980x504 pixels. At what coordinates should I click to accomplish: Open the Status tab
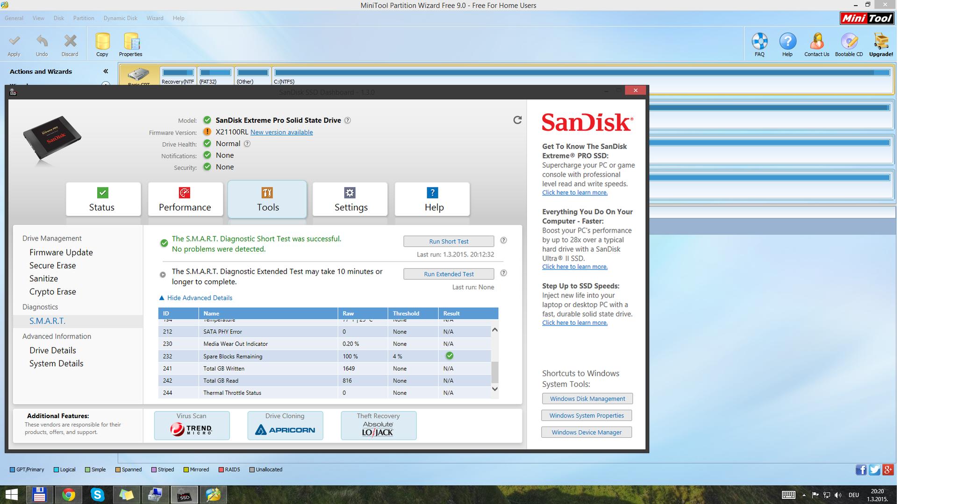103,199
